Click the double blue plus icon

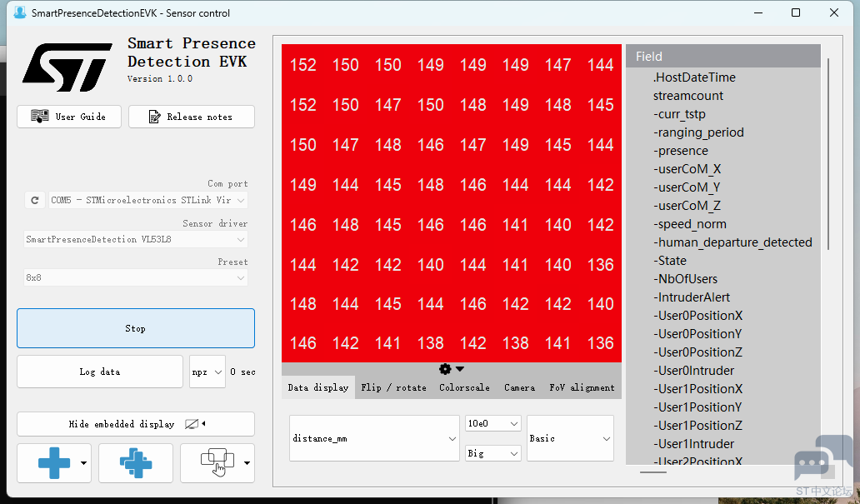(x=136, y=463)
